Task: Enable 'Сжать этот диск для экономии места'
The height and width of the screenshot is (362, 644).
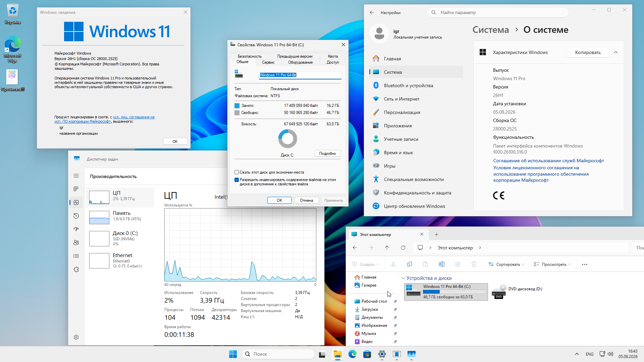Action: pyautogui.click(x=236, y=172)
